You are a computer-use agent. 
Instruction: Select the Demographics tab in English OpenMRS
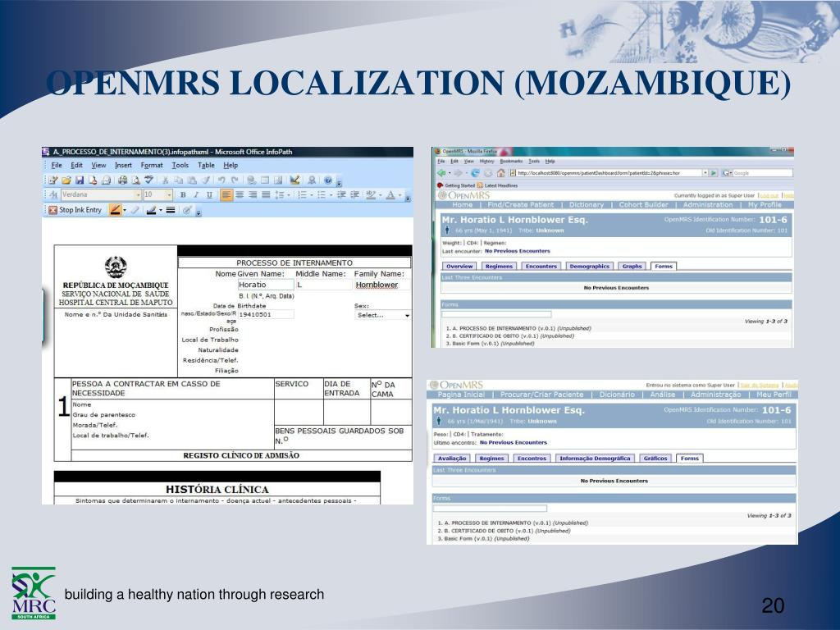pyautogui.click(x=589, y=267)
